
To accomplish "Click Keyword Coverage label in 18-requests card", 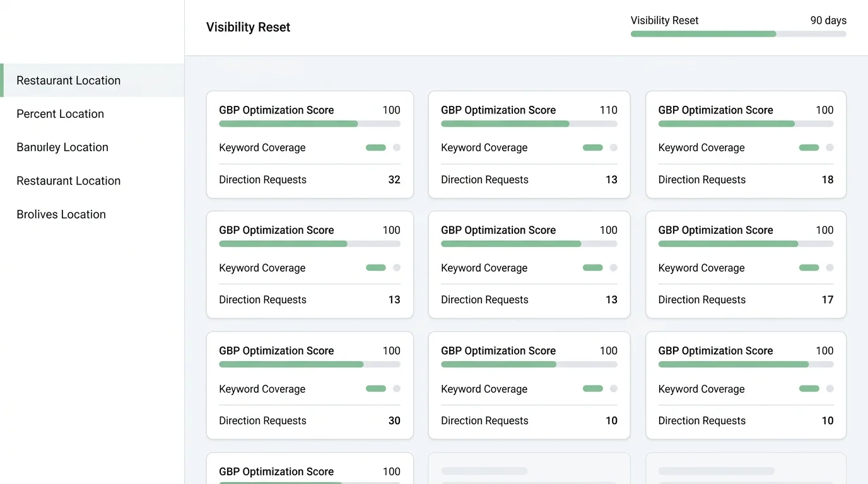I will (x=701, y=147).
